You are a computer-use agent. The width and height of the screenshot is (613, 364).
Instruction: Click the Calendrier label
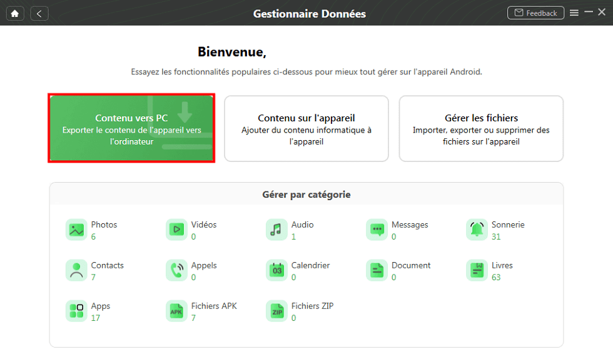310,265
